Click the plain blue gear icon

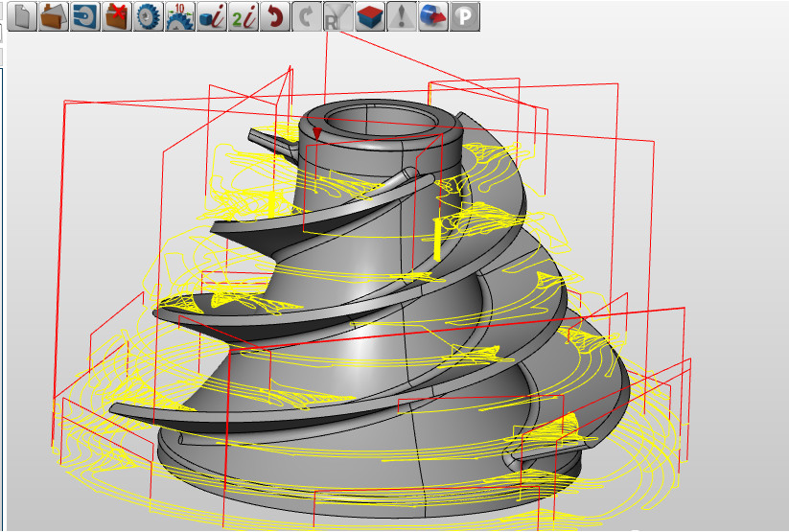tap(148, 16)
